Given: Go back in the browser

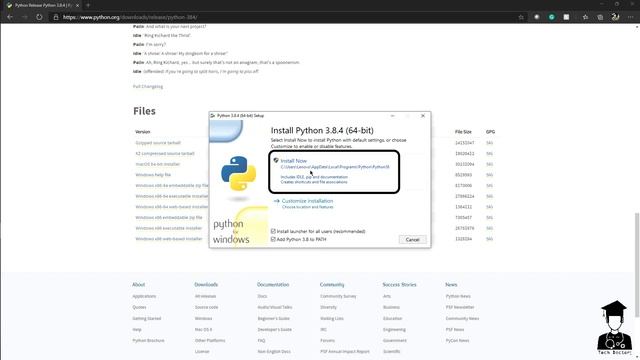Looking at the screenshot, I should (x=10, y=17).
